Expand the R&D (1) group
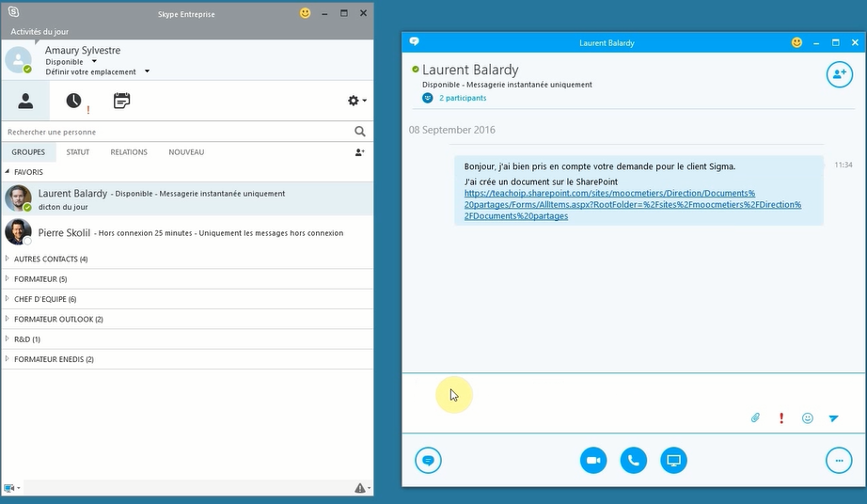 tap(8, 339)
